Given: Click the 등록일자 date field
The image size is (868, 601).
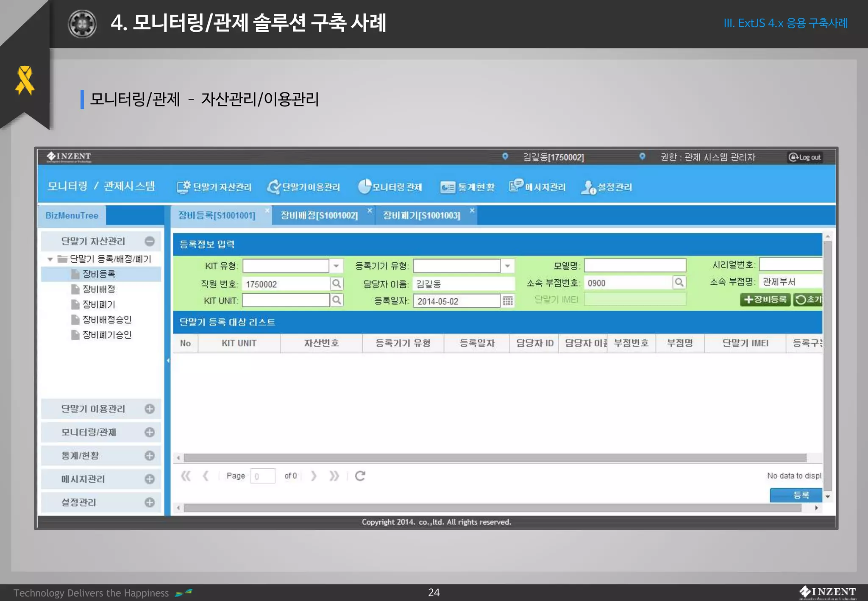Looking at the screenshot, I should pyautogui.click(x=457, y=301).
